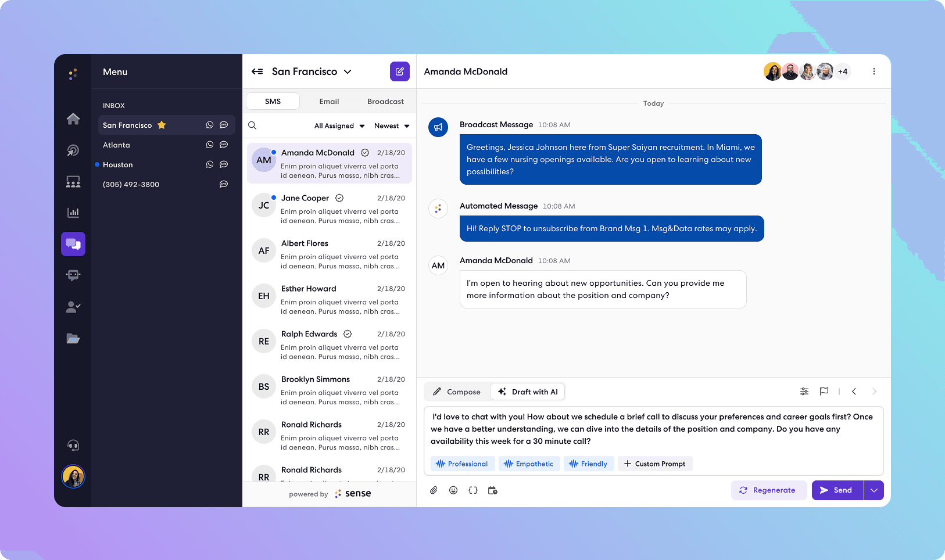
Task: Click the radar targeting sidebar icon
Action: (73, 150)
